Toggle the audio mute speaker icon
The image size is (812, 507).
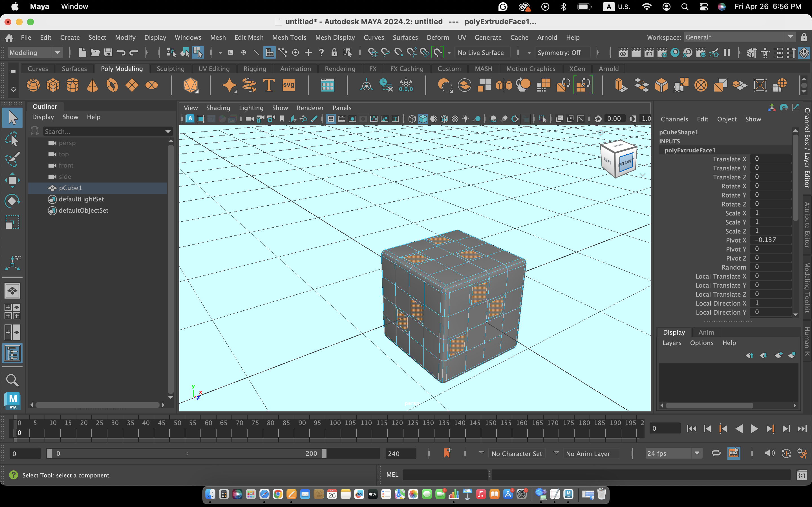pyautogui.click(x=769, y=453)
